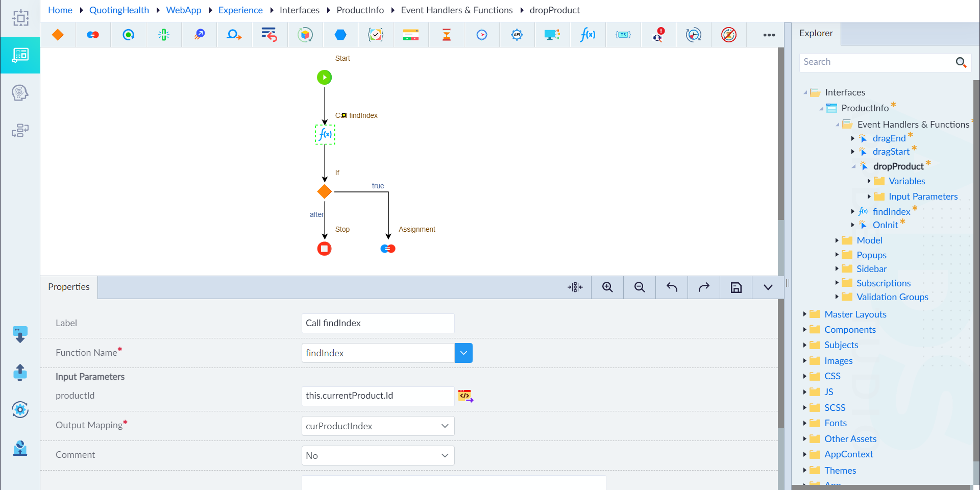Choose the TS script tool icon
980x490 pixels.
pyautogui.click(x=623, y=35)
